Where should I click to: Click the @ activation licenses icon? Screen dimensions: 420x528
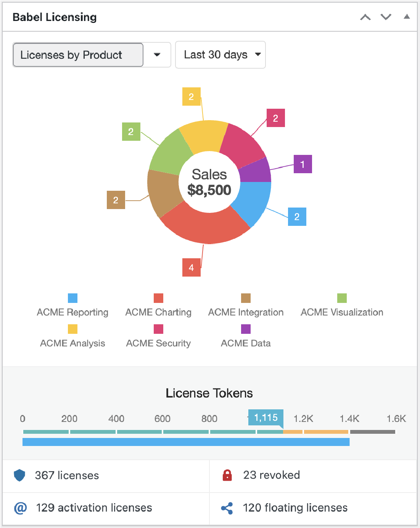(x=20, y=508)
